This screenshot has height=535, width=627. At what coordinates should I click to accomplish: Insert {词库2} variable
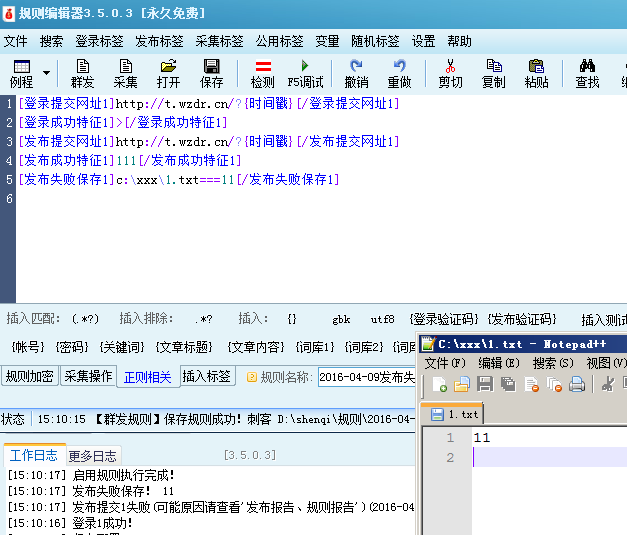[364, 347]
